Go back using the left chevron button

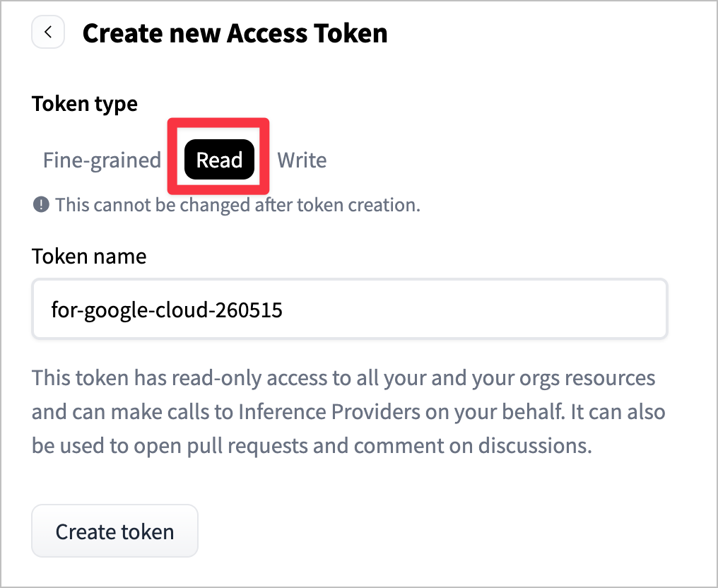pos(47,32)
